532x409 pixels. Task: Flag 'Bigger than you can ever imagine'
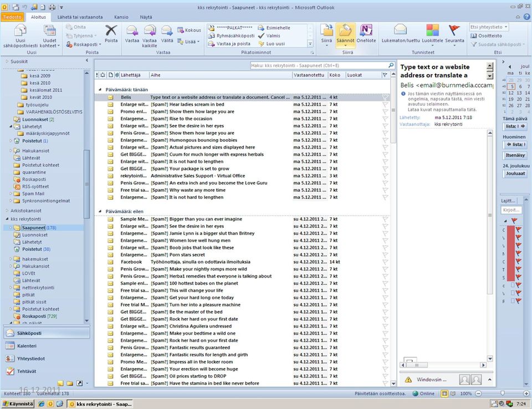[x=385, y=219]
